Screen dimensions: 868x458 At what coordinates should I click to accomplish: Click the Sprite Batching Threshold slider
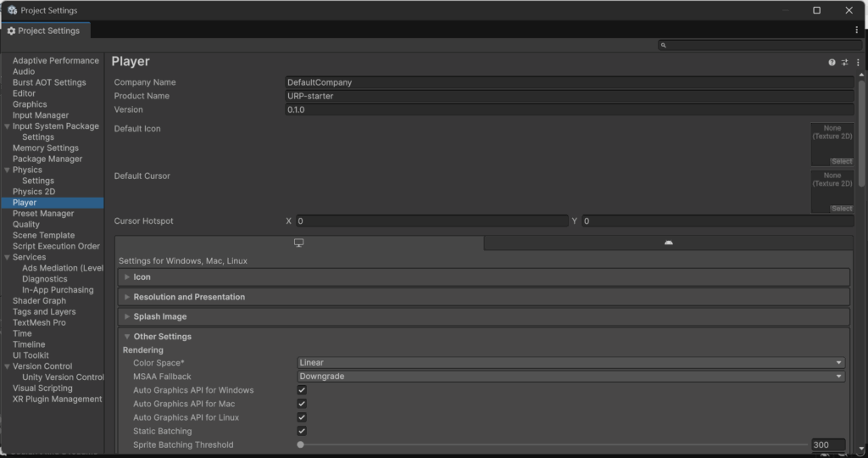click(553, 444)
